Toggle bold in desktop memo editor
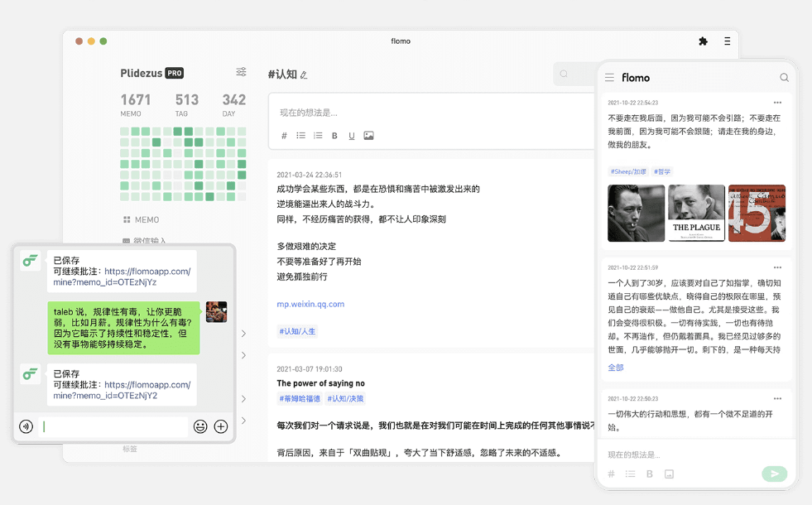Viewport: 812px width, 505px height. pos(334,136)
